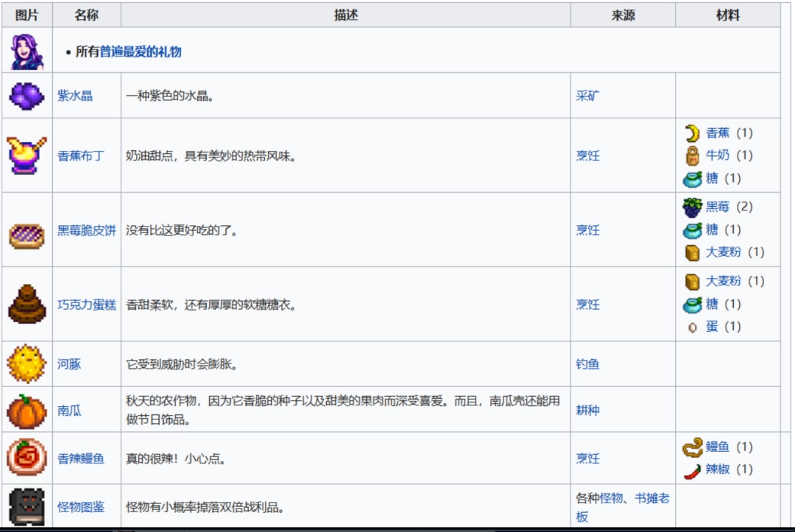Open the 香蕉 ingredient link
Viewport: 795px width, 532px height.
click(718, 132)
